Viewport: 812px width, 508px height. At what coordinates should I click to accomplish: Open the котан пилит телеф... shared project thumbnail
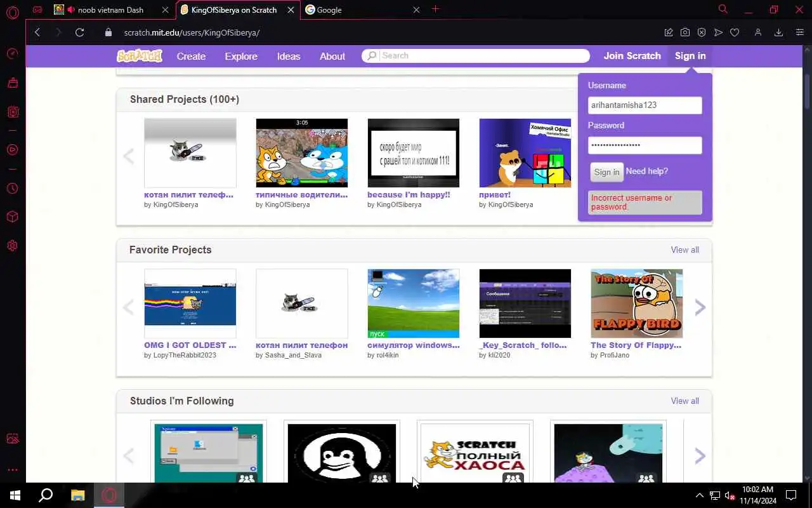coord(190,153)
